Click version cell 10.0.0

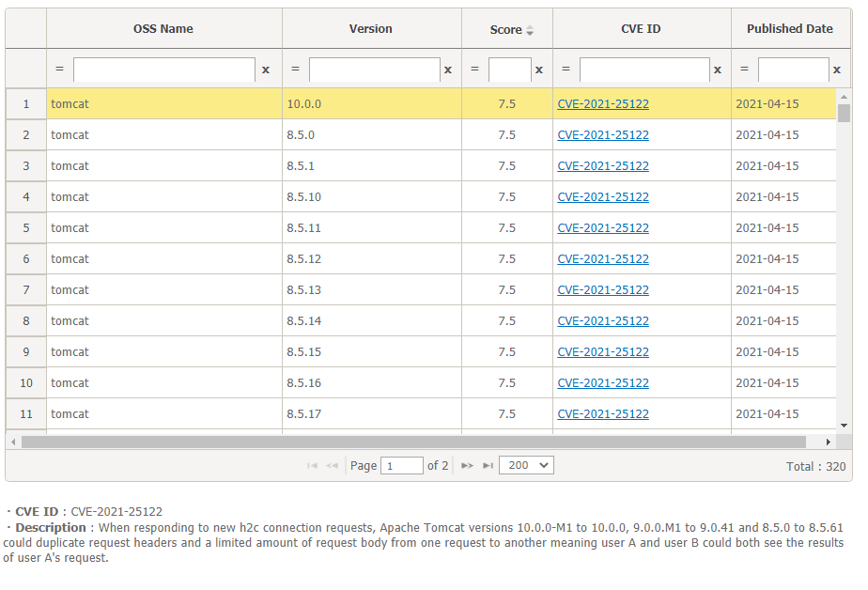coord(371,104)
